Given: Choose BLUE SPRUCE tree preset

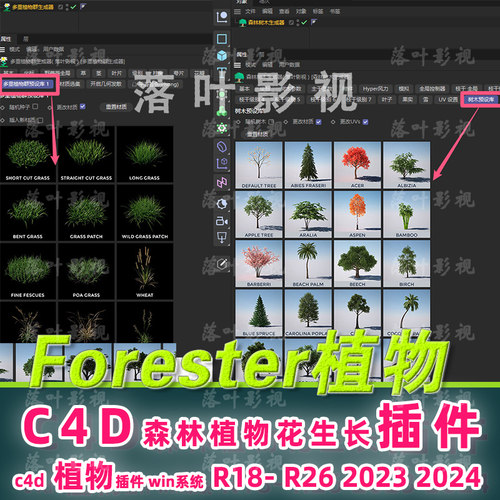Looking at the screenshot, I should [259, 313].
